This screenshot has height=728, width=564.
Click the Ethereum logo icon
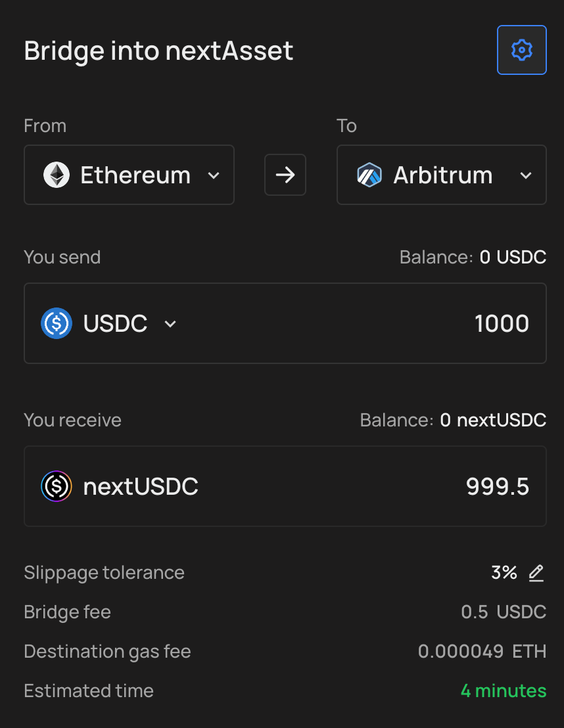pos(57,175)
